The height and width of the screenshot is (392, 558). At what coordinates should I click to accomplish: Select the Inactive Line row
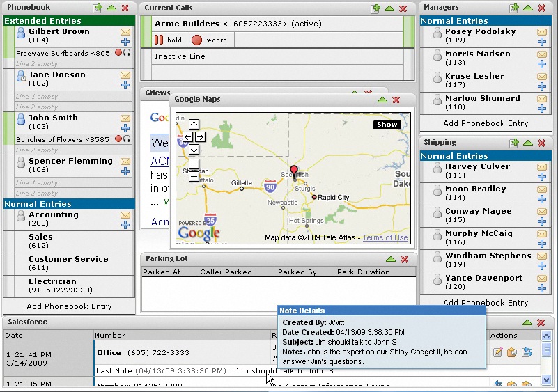click(277, 56)
